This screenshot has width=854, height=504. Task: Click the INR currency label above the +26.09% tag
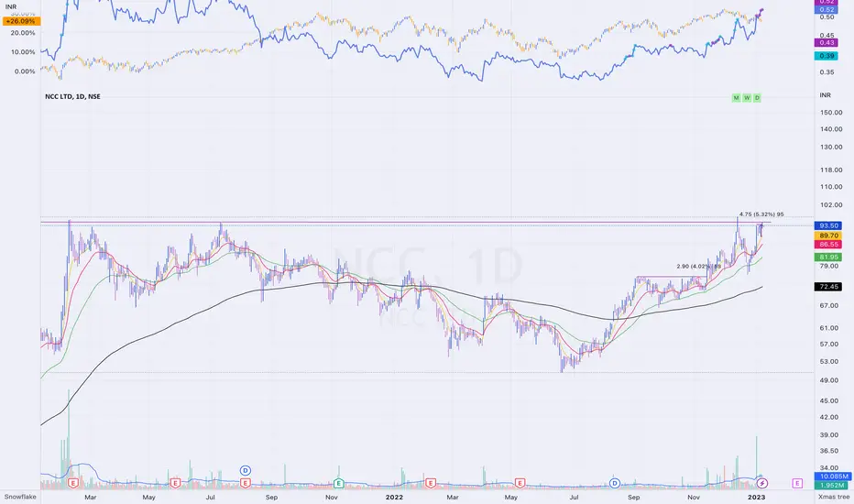click(x=10, y=7)
